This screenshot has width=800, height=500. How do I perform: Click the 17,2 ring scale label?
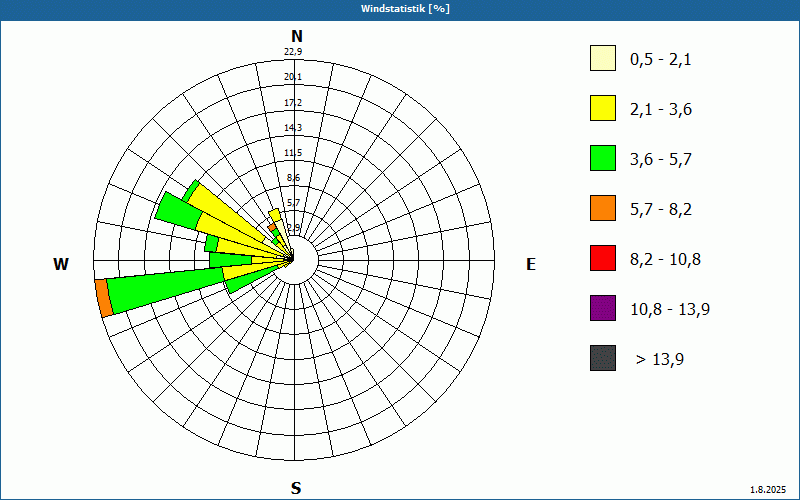point(293,103)
